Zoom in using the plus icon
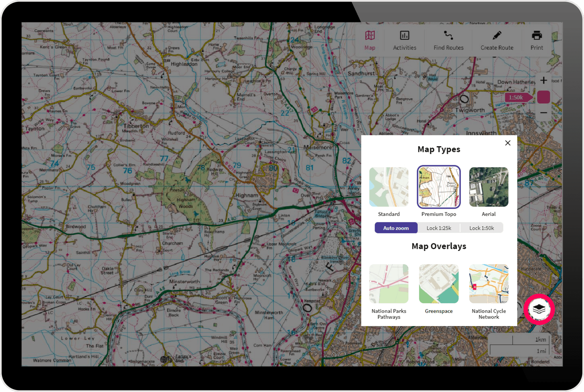The height and width of the screenshot is (392, 584). [543, 80]
